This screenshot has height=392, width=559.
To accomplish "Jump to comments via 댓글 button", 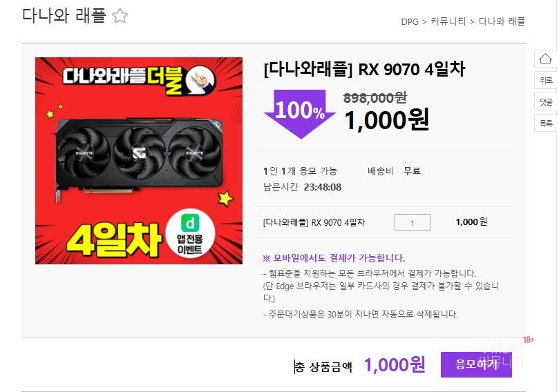I will [x=545, y=102].
